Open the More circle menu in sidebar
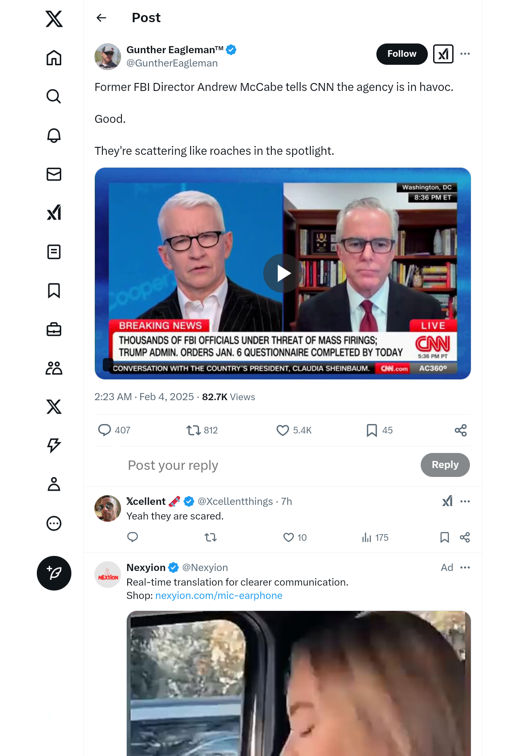The width and height of the screenshot is (532, 756). pyautogui.click(x=54, y=524)
